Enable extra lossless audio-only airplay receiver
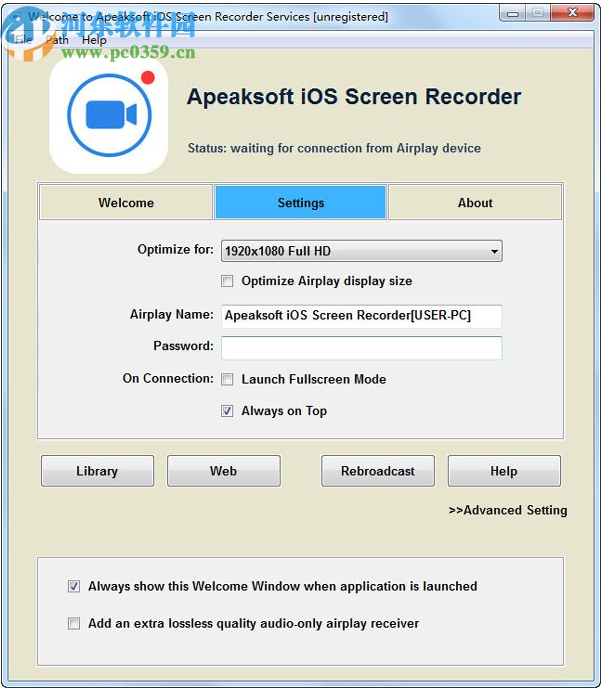 click(74, 623)
